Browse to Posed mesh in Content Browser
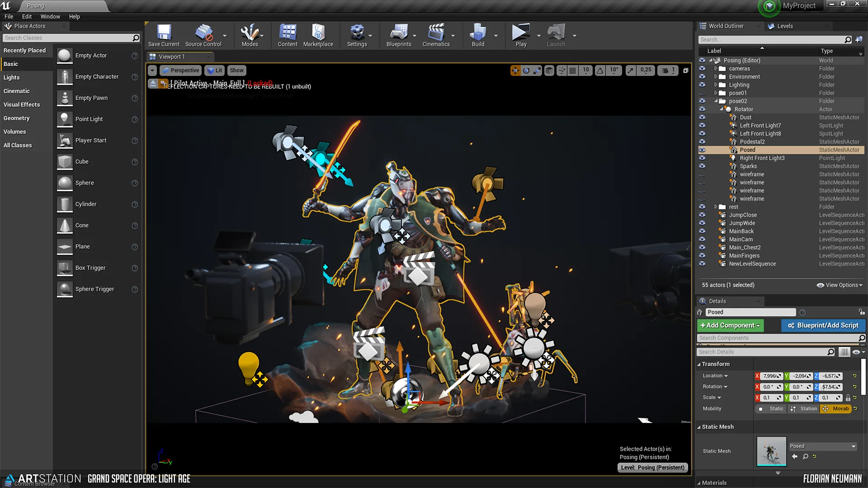 click(805, 456)
